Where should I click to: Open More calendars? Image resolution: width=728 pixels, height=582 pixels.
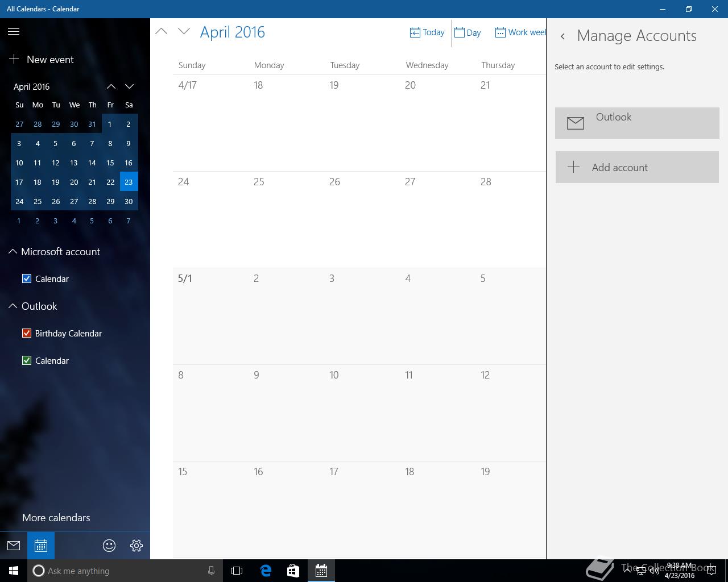(x=56, y=517)
